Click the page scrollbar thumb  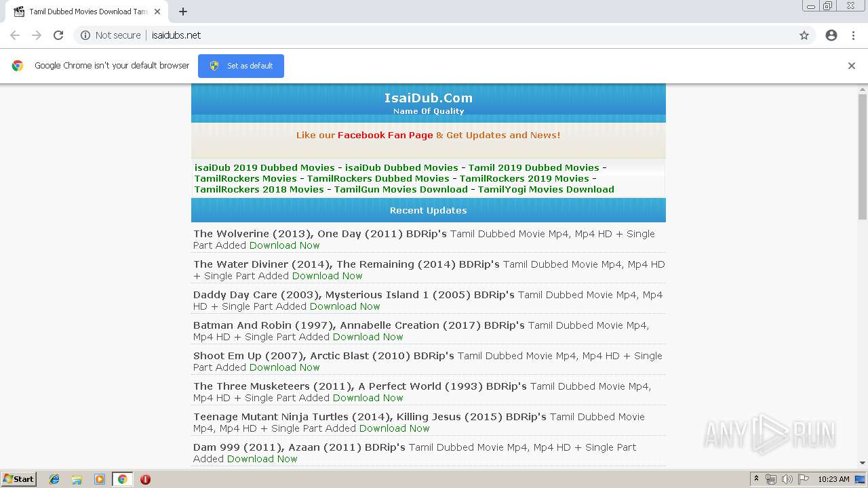click(x=863, y=157)
